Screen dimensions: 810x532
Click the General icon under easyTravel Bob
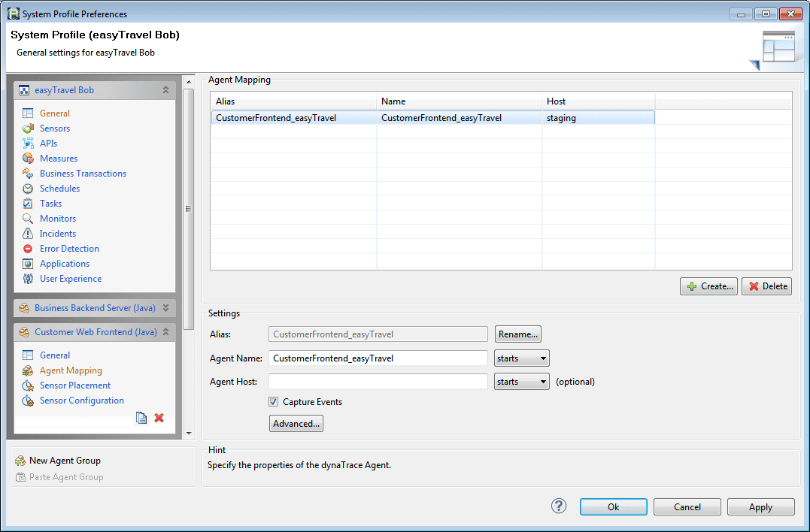[28, 113]
